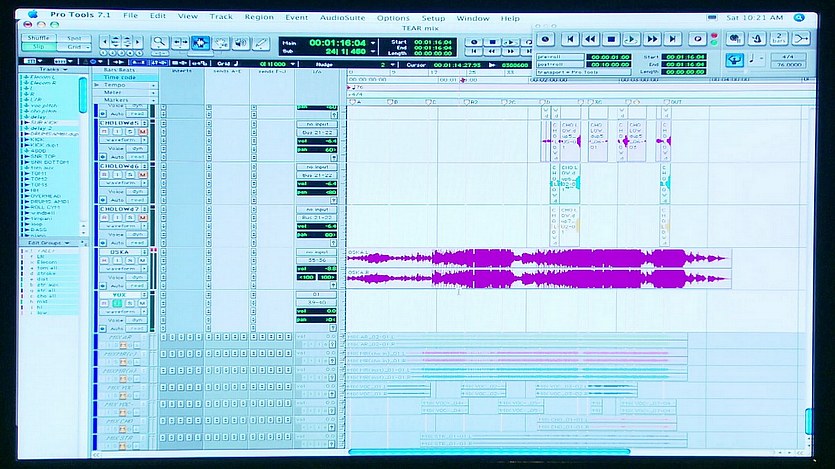Open the Window menu
Viewport: 835px width, 469px height.
pos(472,18)
